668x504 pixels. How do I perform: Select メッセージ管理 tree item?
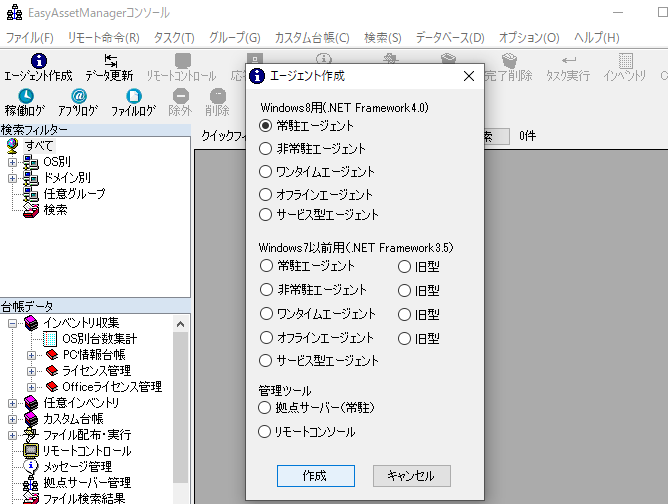point(78,467)
